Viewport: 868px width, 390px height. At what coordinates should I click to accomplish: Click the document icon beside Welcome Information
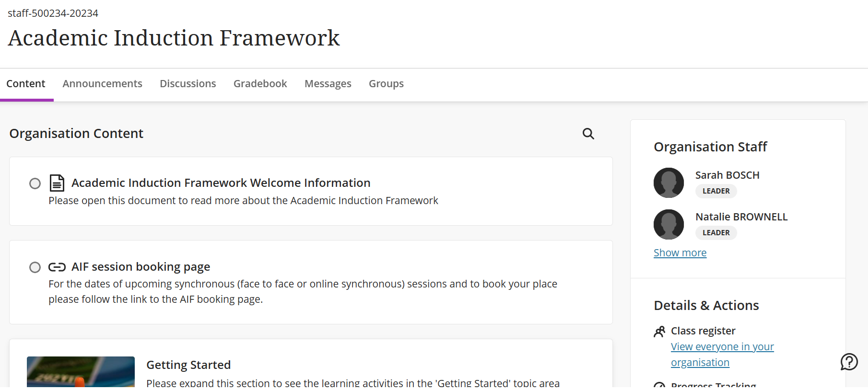tap(57, 183)
